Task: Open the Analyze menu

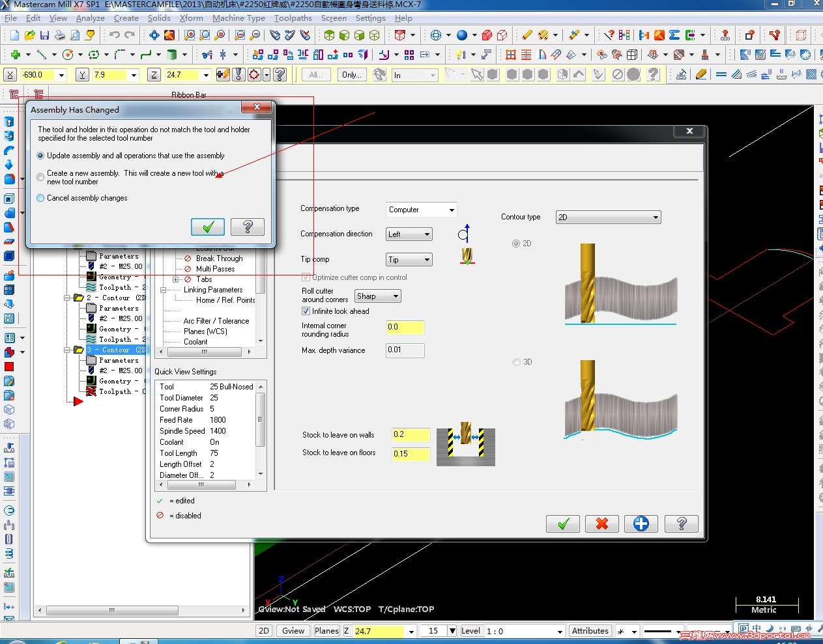Action: [x=91, y=18]
